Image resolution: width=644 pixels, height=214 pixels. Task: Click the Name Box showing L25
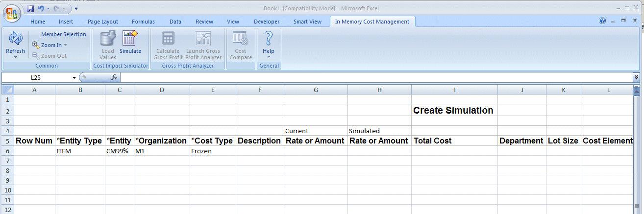[x=37, y=77]
